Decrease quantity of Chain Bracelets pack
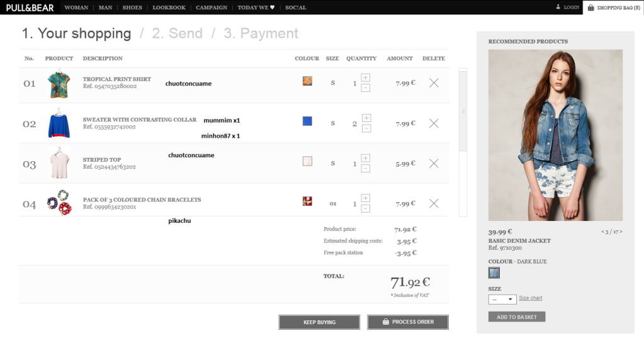 [366, 208]
